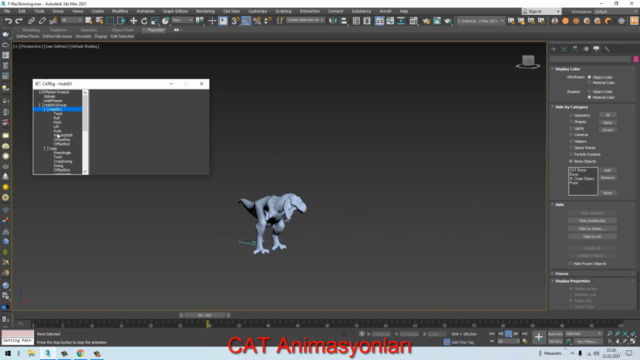640x360 pixels.
Task: Tick the Geometry hide category checkbox
Action: coord(571,115)
